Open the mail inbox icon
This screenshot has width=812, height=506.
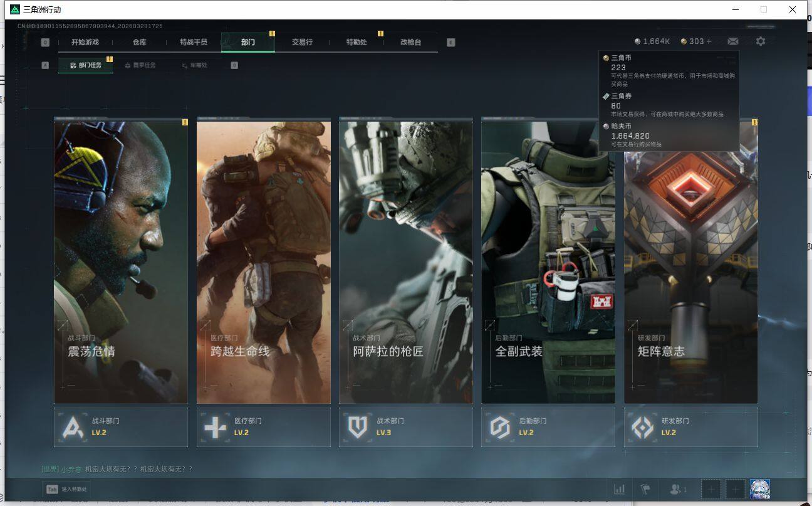733,41
